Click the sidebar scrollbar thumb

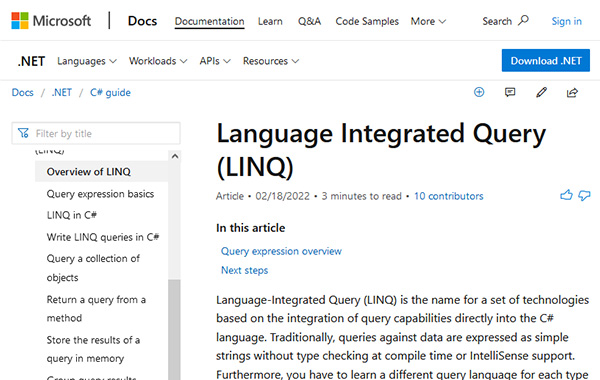(174, 329)
